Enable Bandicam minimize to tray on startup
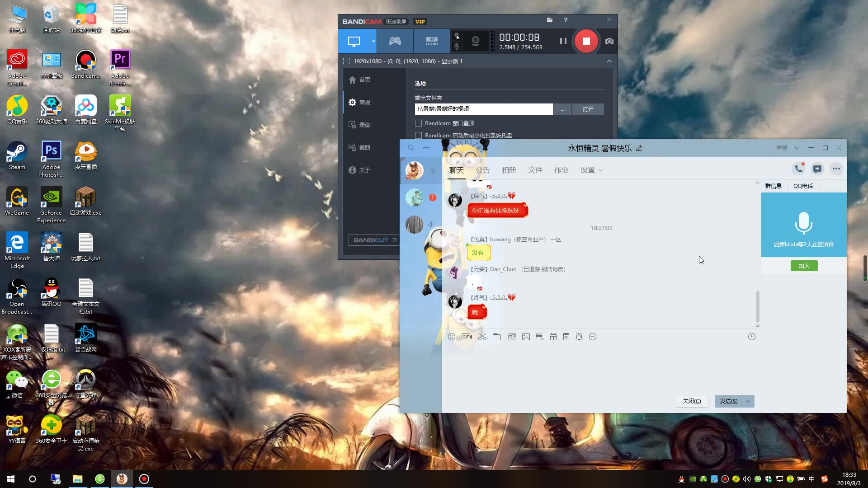This screenshot has height=488, width=868. click(418, 135)
